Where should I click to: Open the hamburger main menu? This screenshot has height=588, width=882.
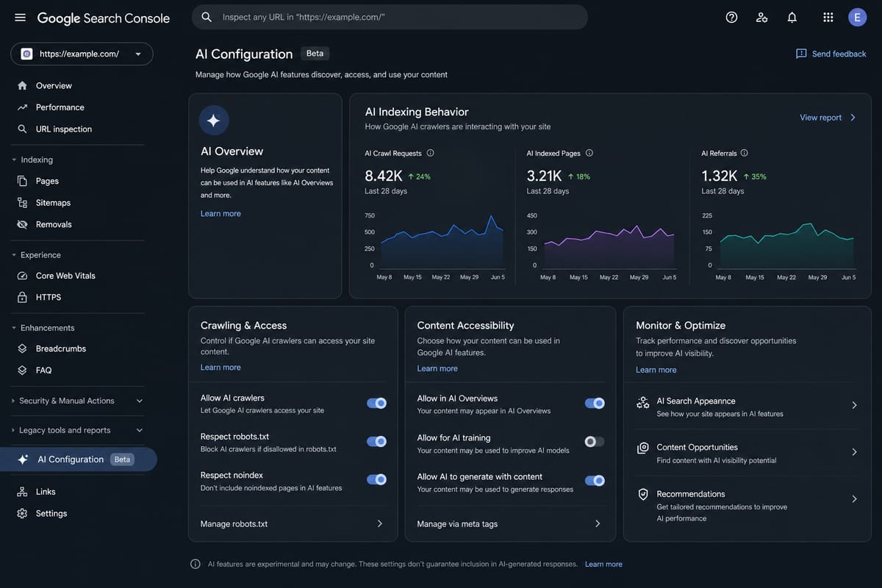tap(20, 18)
